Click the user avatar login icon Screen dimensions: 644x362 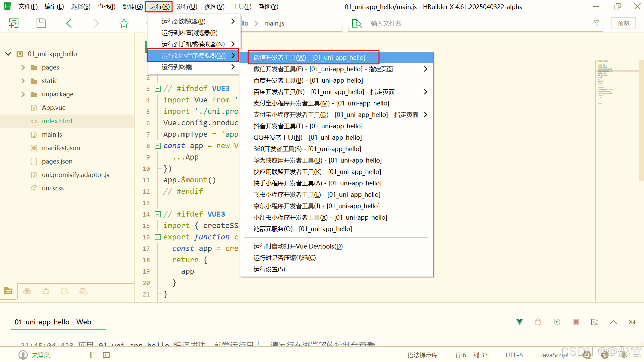pos(23,355)
